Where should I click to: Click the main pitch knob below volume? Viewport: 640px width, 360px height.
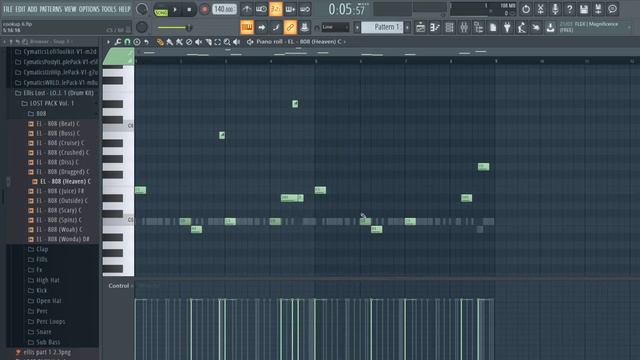coord(142,27)
